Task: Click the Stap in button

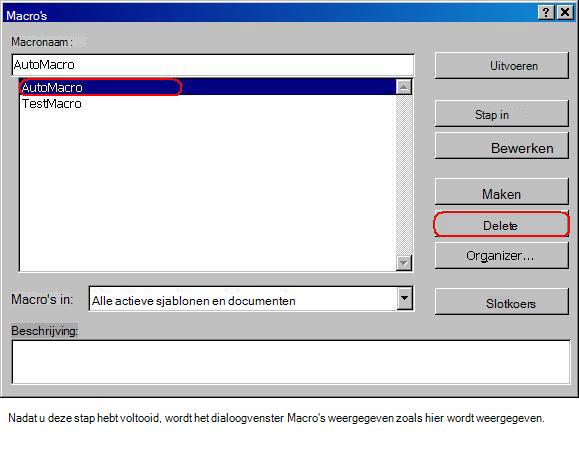Action: (x=501, y=114)
